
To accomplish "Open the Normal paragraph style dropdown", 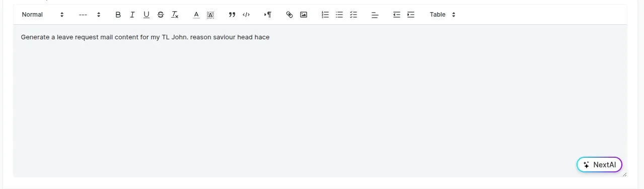I will tap(43, 15).
